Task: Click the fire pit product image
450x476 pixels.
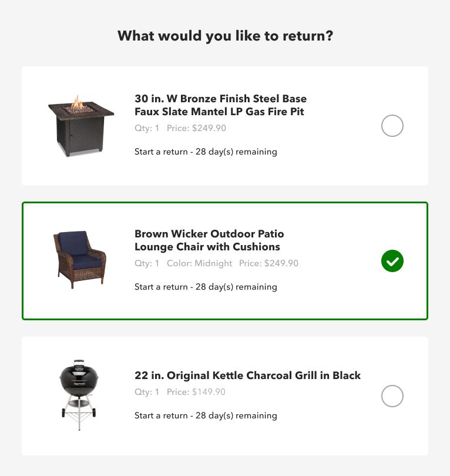Action: pos(81,126)
